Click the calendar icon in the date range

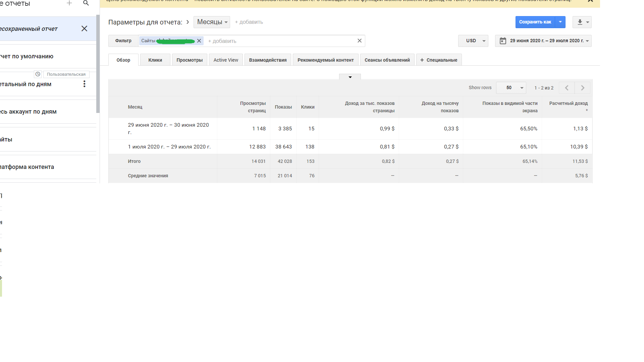(503, 41)
